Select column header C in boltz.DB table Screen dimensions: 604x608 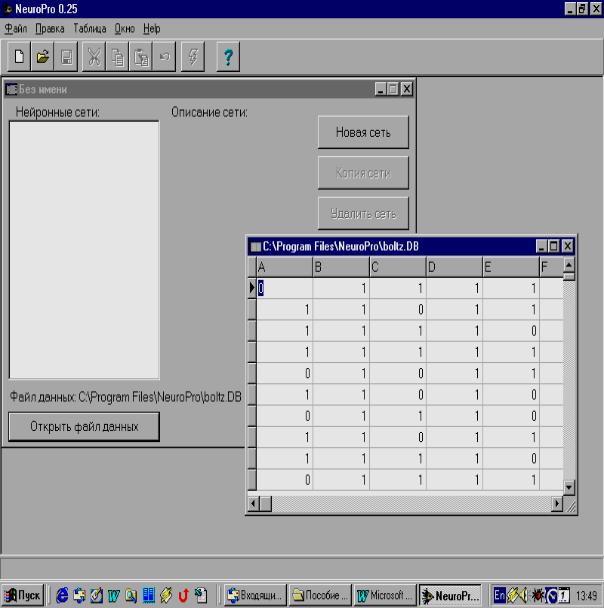click(x=398, y=267)
